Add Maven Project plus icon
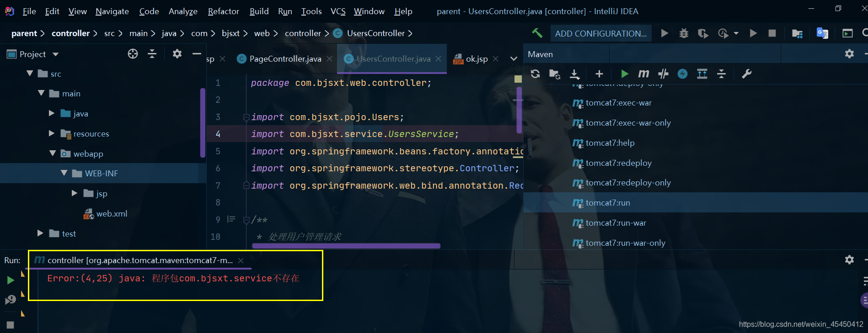This screenshot has width=868, height=333. tap(599, 74)
